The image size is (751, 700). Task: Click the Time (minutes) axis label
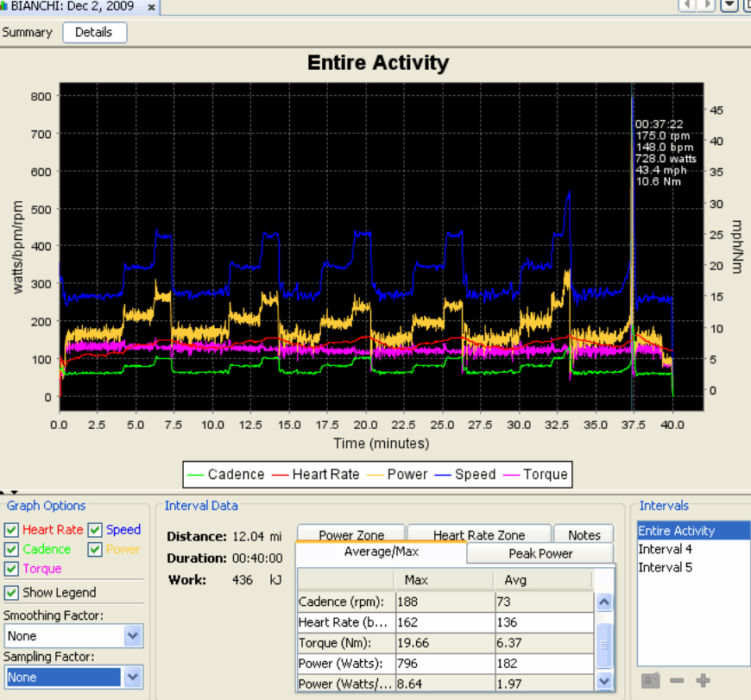[x=382, y=444]
